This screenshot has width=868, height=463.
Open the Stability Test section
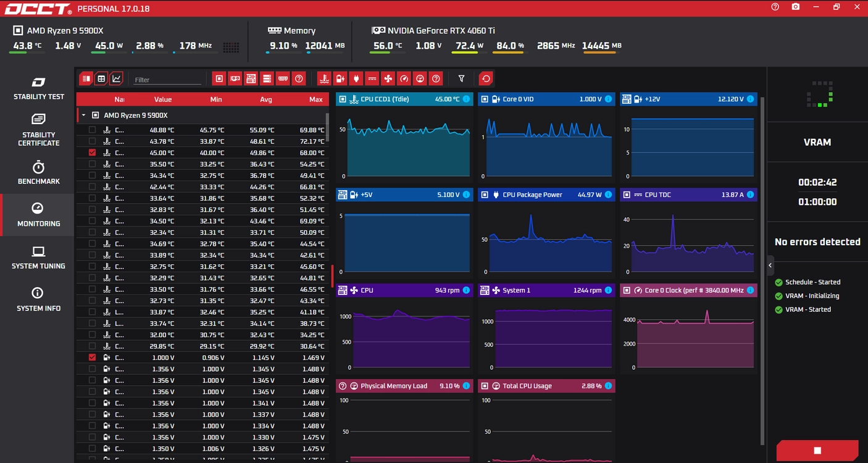point(38,88)
